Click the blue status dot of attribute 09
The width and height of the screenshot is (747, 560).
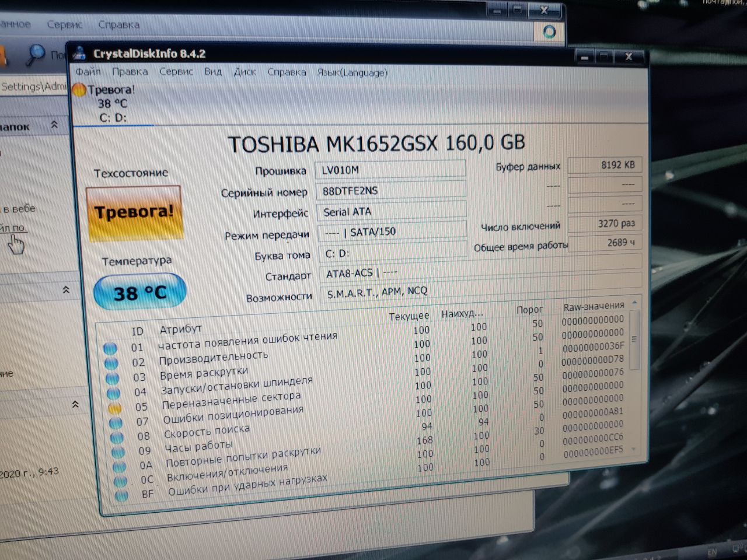(118, 452)
